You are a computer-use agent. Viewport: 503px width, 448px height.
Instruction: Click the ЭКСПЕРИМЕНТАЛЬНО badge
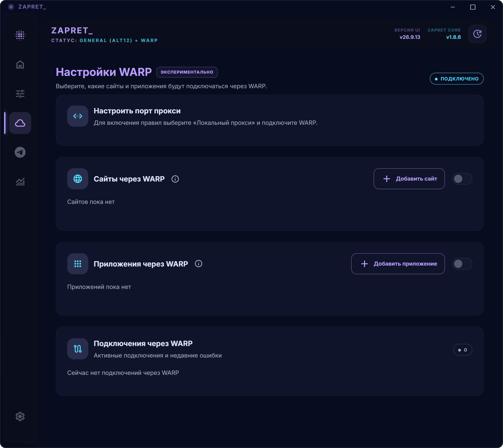pyautogui.click(x=187, y=72)
